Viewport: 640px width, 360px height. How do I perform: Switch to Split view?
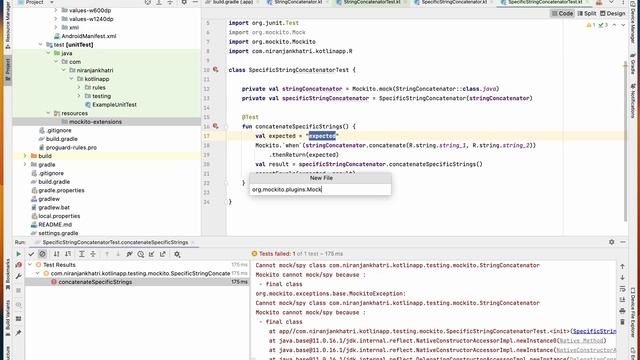coord(587,13)
